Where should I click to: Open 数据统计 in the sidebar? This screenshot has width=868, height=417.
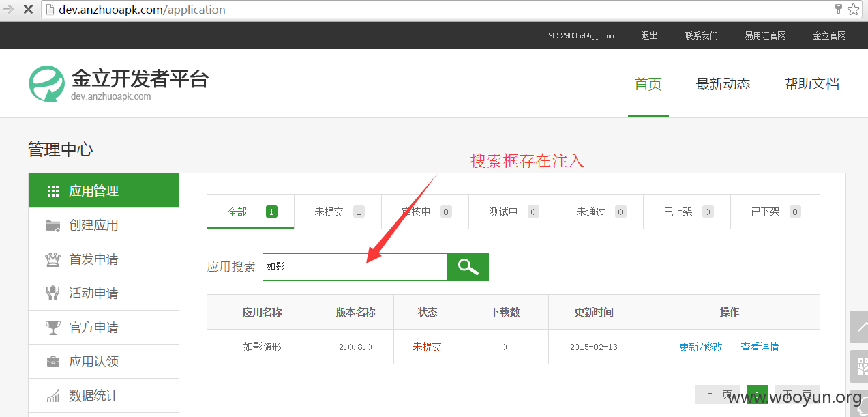(x=104, y=396)
